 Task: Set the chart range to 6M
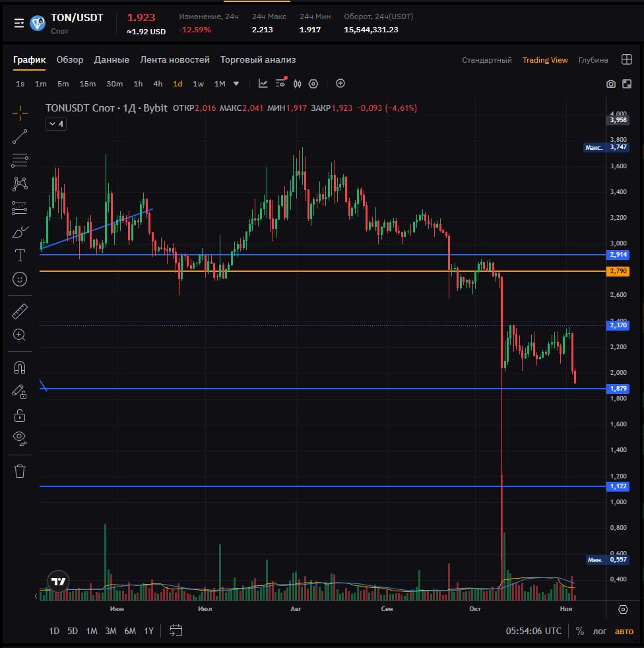click(x=130, y=631)
